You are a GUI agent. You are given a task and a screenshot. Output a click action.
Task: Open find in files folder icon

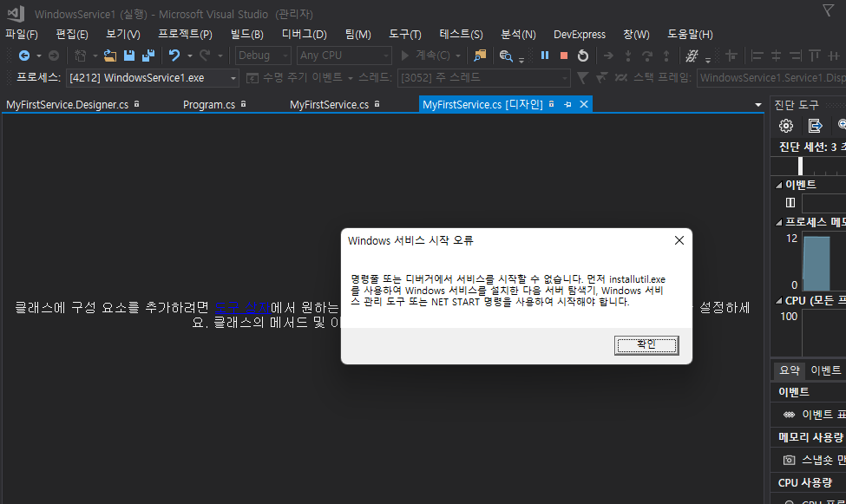[480, 56]
